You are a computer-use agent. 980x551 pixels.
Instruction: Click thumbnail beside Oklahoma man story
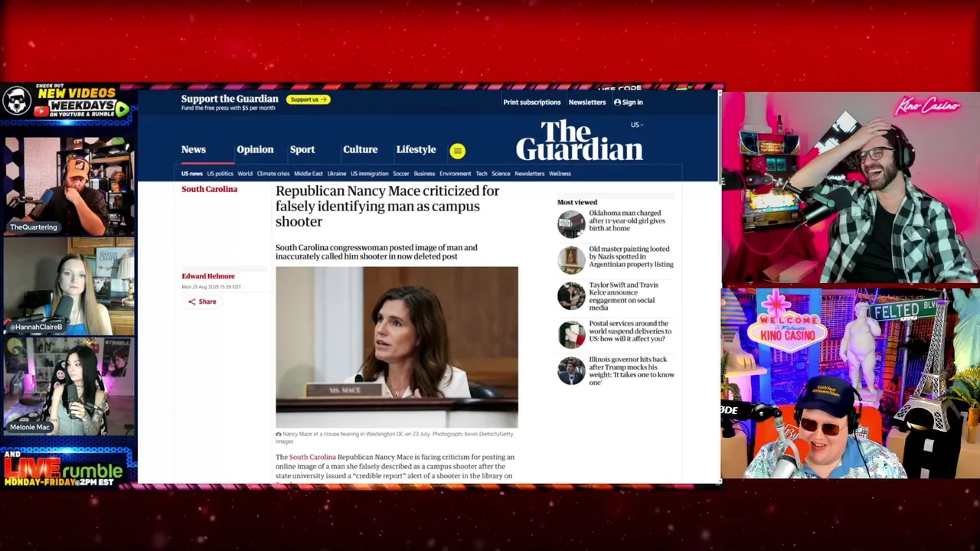pos(571,223)
